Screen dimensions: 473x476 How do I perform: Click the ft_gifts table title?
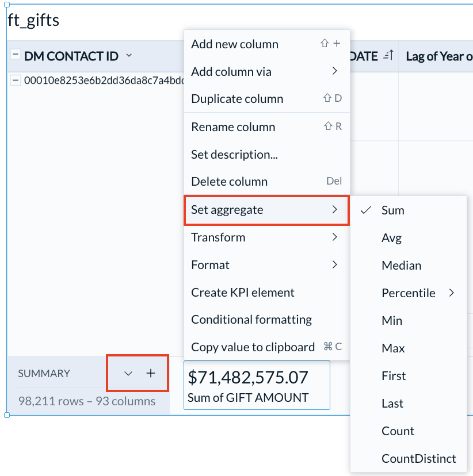coord(33,21)
